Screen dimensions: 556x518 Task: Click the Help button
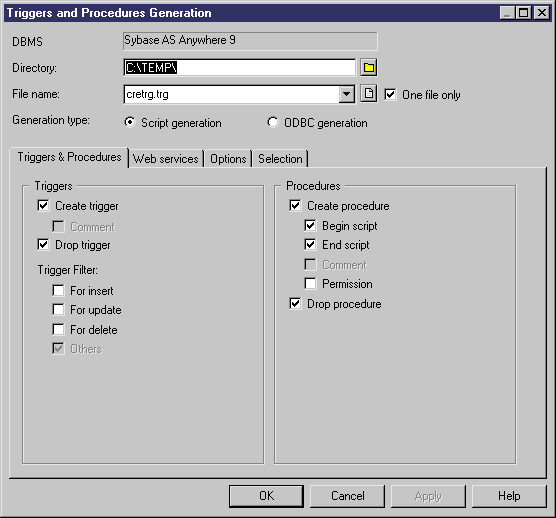(x=509, y=496)
